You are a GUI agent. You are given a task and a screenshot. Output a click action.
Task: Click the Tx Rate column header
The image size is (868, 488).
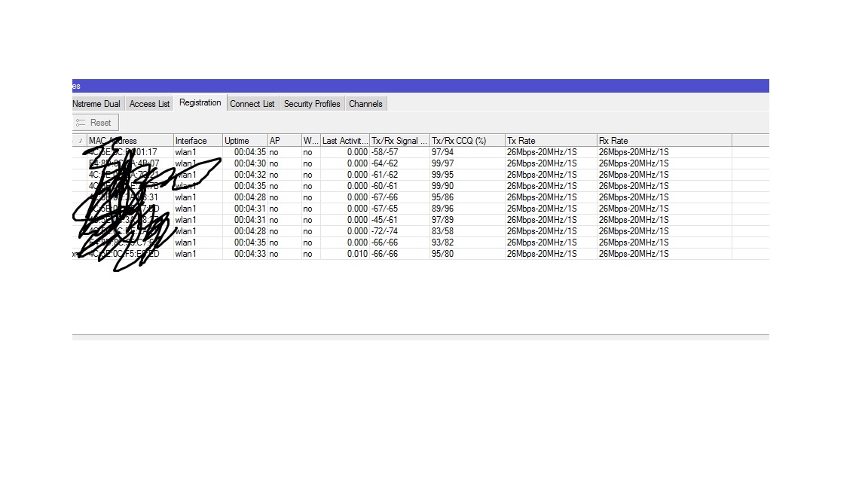[551, 141]
